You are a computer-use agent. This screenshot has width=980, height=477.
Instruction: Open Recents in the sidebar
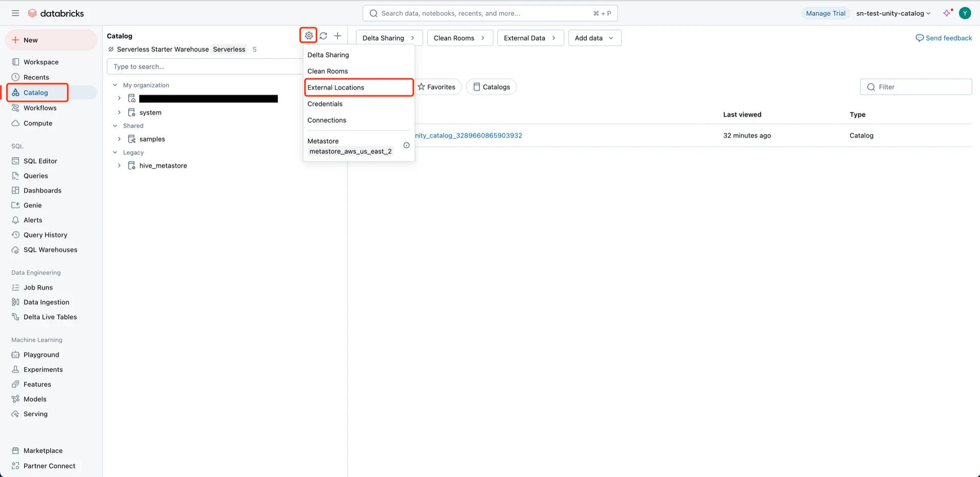(36, 78)
